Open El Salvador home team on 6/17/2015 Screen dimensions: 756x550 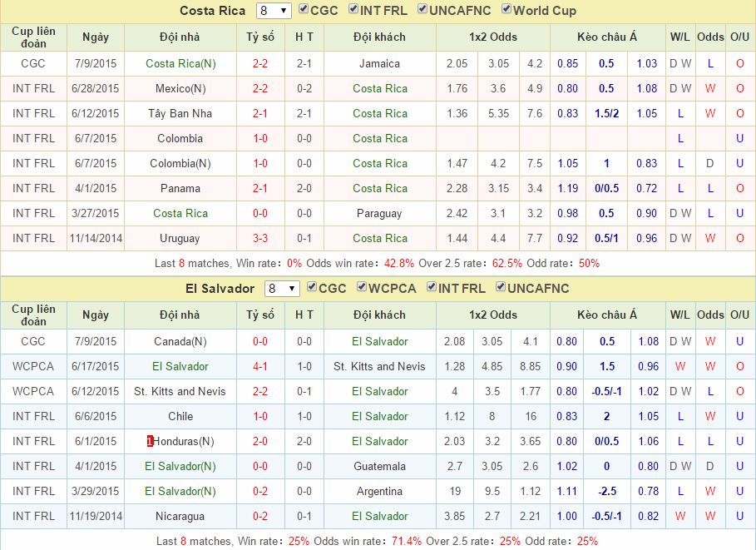(x=180, y=366)
